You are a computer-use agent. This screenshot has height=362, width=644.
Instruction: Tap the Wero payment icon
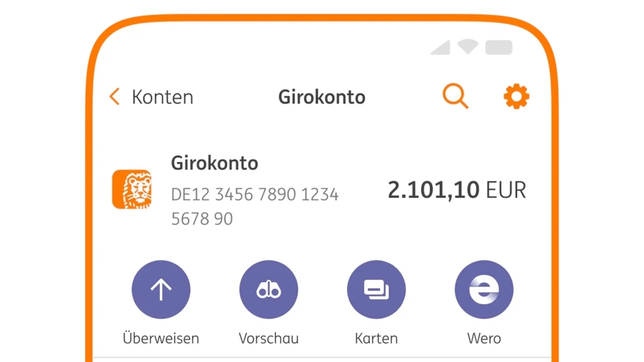pyautogui.click(x=484, y=288)
